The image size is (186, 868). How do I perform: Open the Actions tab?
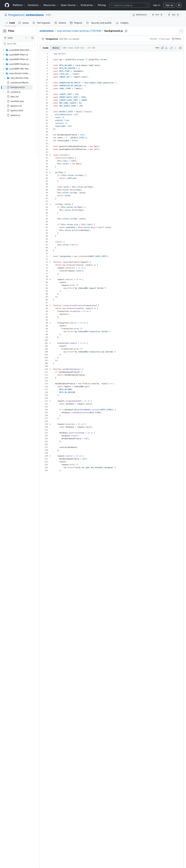coord(60,23)
